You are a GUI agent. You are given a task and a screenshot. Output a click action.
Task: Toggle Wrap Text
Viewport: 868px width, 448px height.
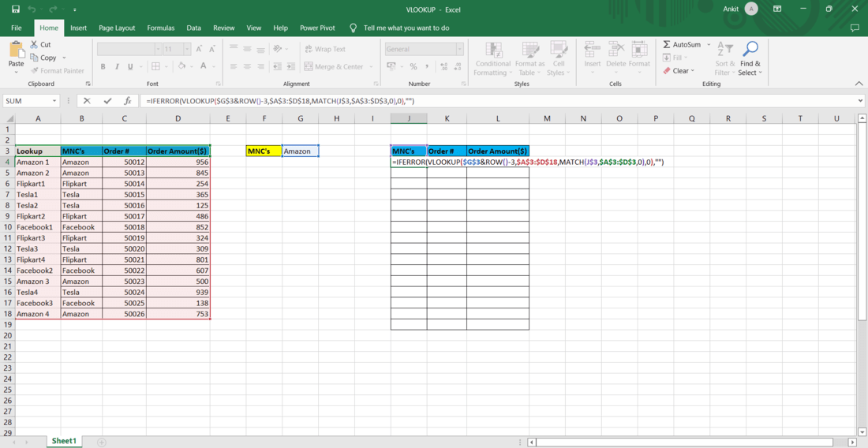325,49
